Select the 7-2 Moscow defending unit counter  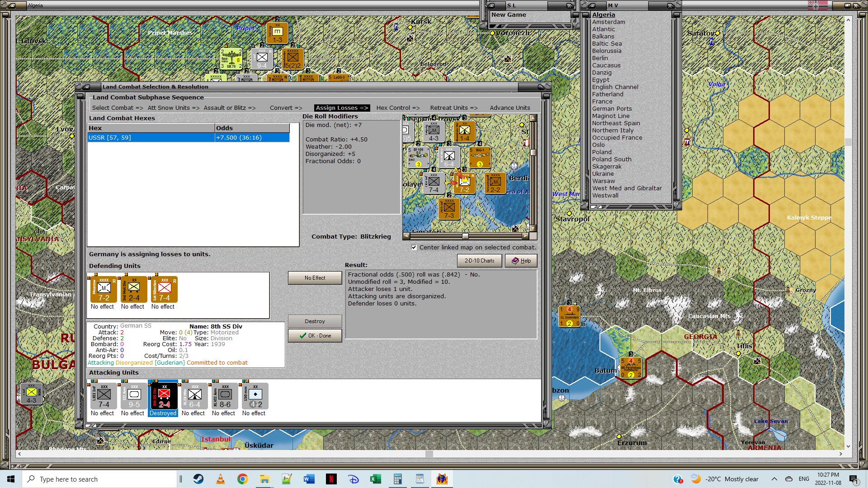tap(104, 290)
